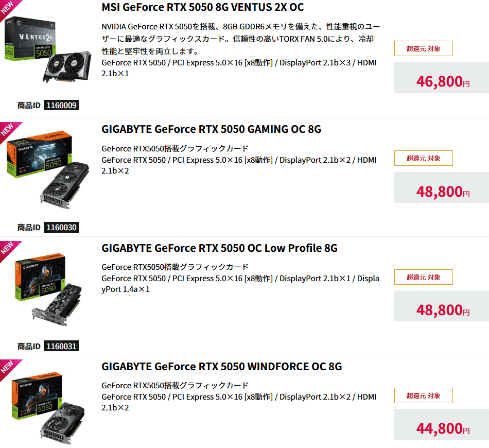
Task: Open GIGABYTE GeForce RTX 5050 GAMING OC 8G title
Action: [x=211, y=129]
